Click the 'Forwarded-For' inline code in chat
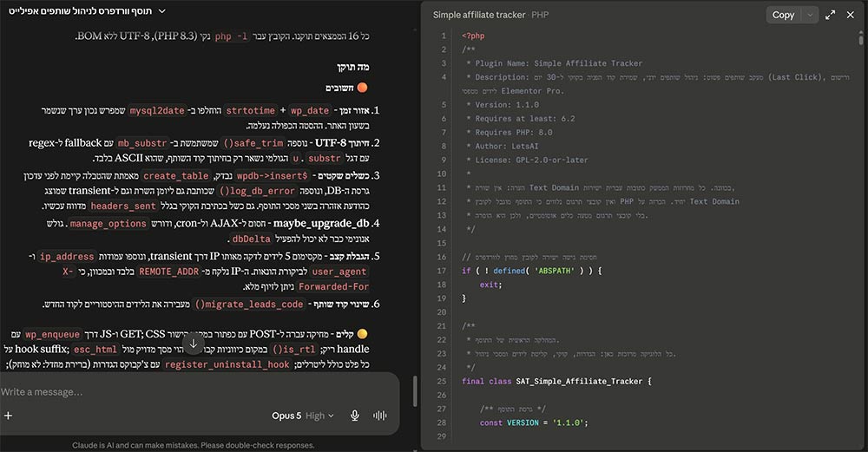The width and height of the screenshot is (868, 452). [333, 286]
